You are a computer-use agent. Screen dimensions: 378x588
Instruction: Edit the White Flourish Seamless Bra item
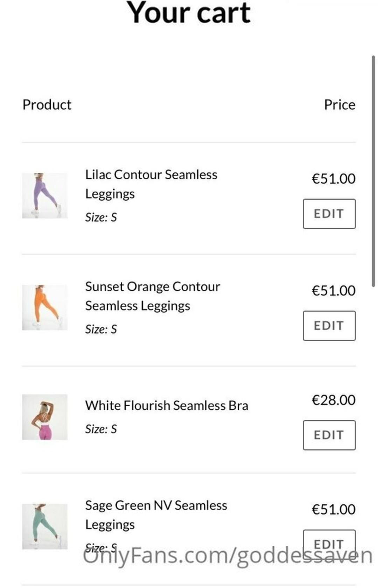(329, 435)
